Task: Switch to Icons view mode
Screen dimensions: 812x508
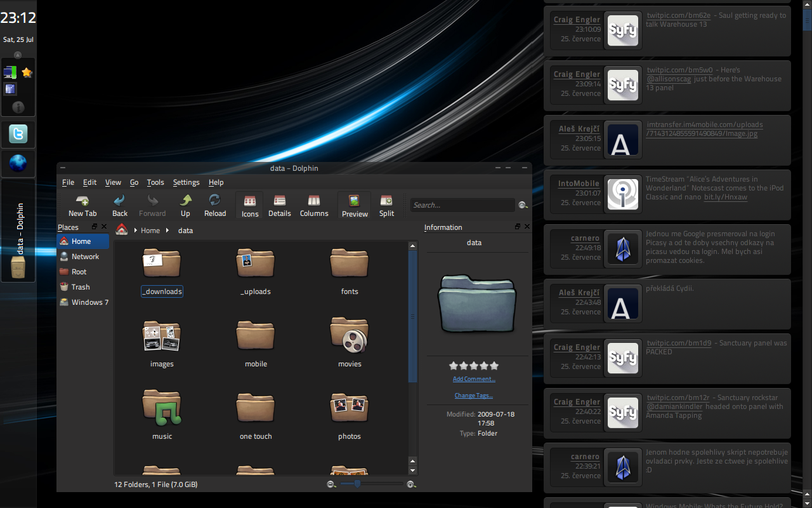Action: click(x=250, y=206)
